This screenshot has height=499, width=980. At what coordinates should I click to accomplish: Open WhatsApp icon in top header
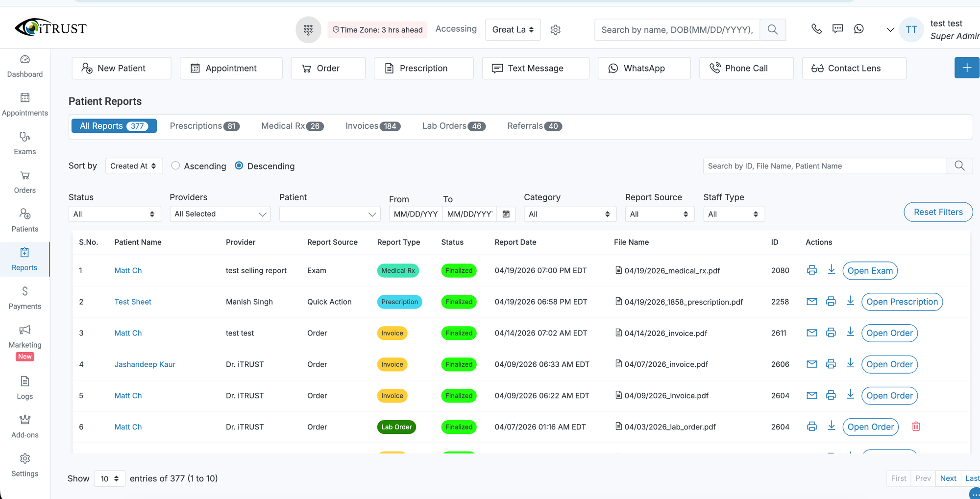[858, 29]
